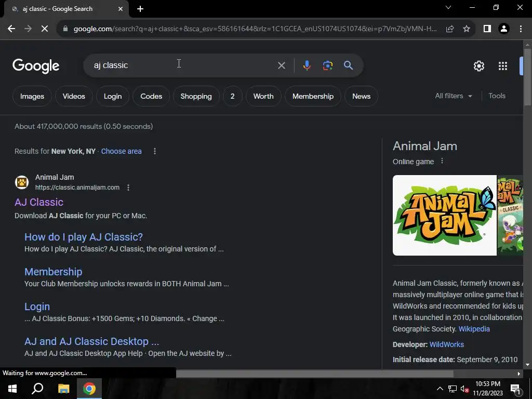Stop loading the page
Image resolution: width=532 pixels, height=399 pixels.
pos(45,29)
